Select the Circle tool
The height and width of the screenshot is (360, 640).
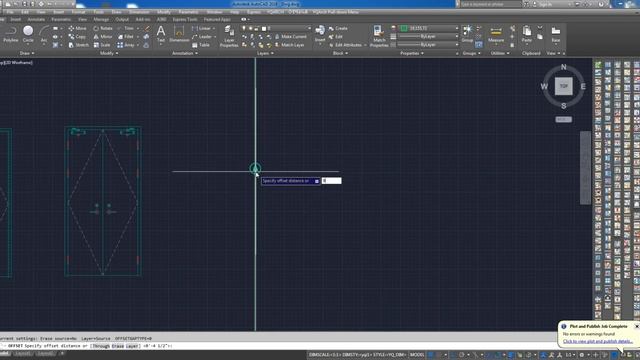point(28,34)
